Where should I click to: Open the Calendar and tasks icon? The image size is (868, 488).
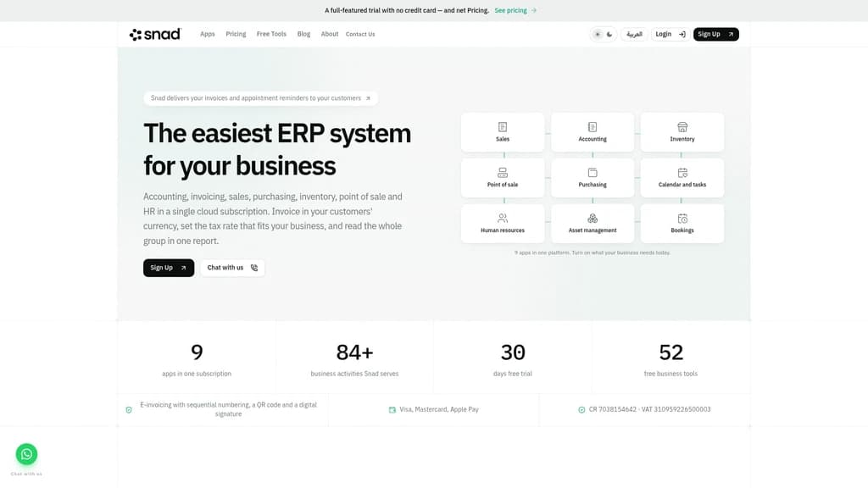click(682, 173)
